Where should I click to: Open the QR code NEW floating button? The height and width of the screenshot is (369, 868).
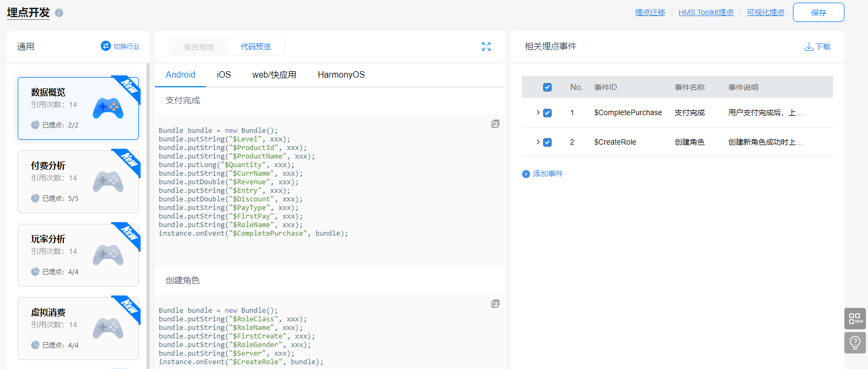(x=855, y=319)
